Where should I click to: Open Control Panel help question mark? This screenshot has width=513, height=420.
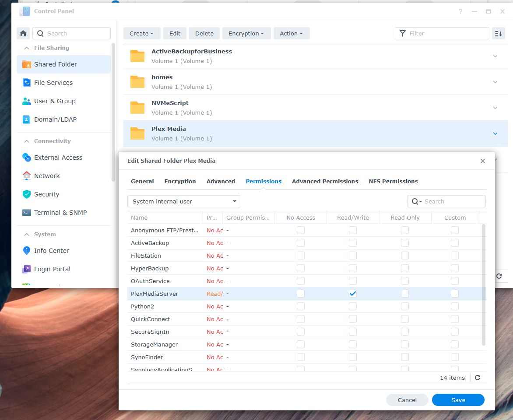(460, 11)
